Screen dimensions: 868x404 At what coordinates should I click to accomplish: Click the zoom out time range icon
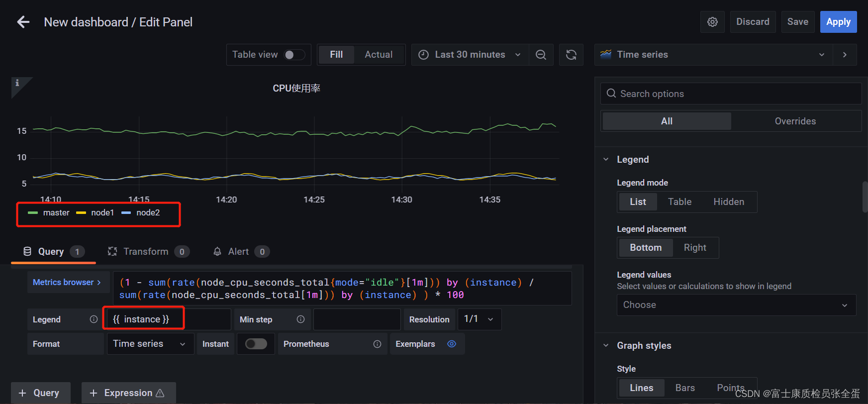541,55
